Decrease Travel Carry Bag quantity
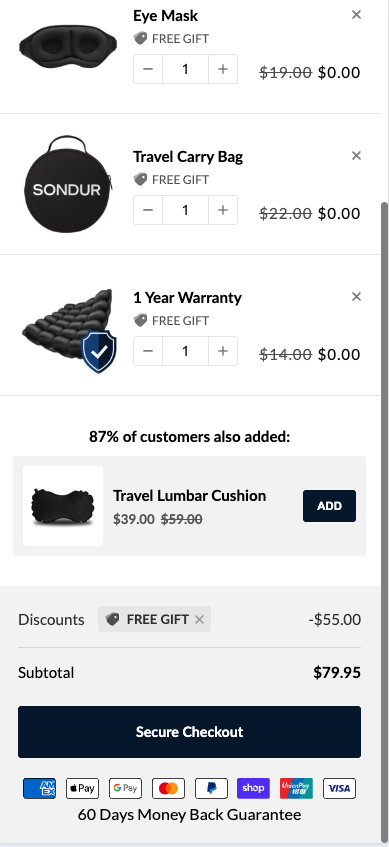The height and width of the screenshot is (847, 389). 148,210
